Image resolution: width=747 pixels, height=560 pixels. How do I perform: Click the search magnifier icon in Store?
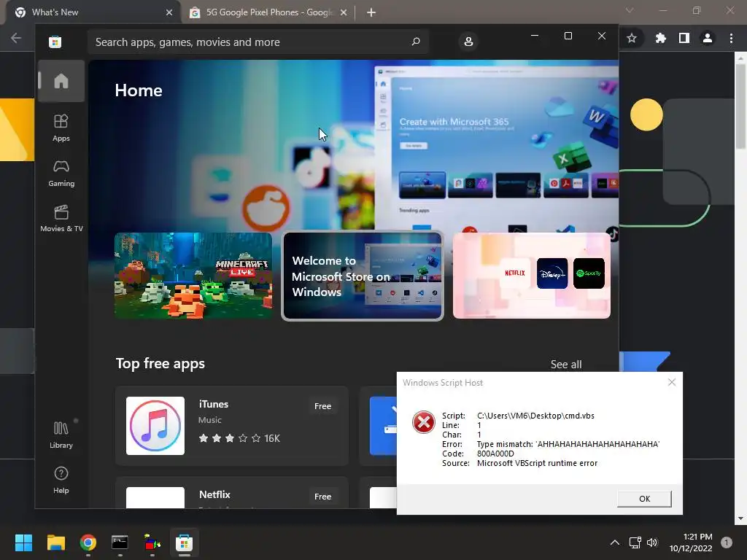pos(415,42)
